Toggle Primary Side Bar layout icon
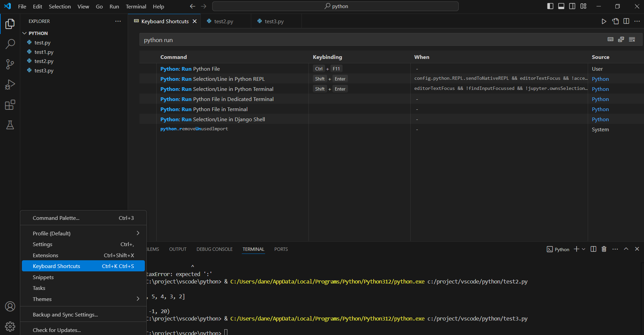 pyautogui.click(x=550, y=6)
